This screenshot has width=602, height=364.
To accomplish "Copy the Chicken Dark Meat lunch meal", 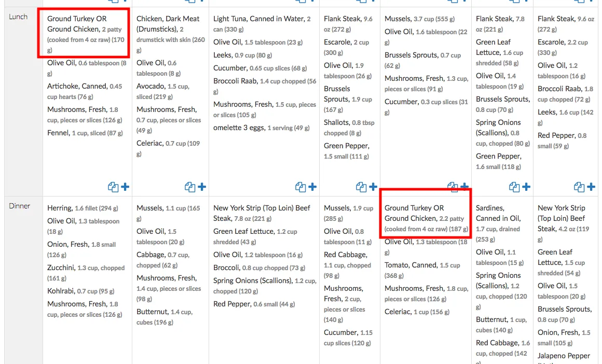I will click(190, 187).
